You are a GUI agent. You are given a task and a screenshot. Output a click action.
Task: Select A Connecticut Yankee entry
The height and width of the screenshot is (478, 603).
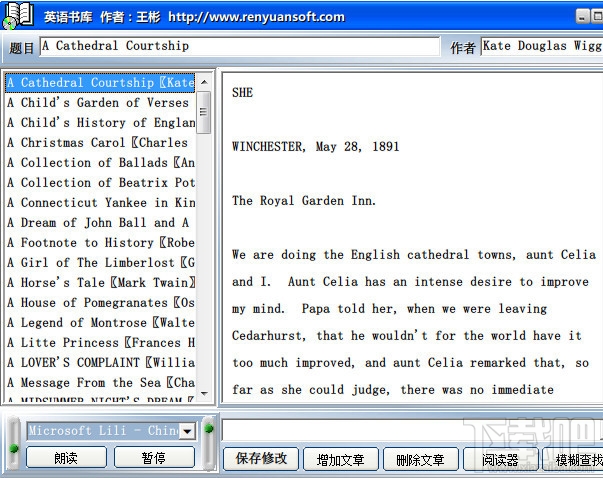[100, 203]
